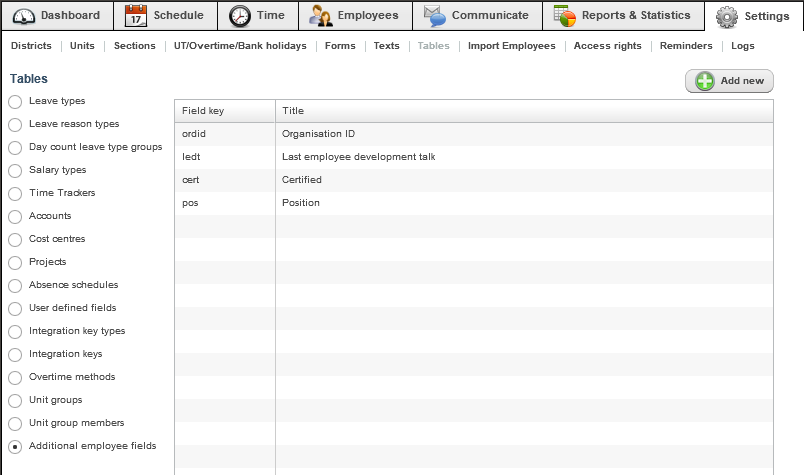This screenshot has height=475, width=804.
Task: Select the Accounts radio button
Action: coord(15,216)
